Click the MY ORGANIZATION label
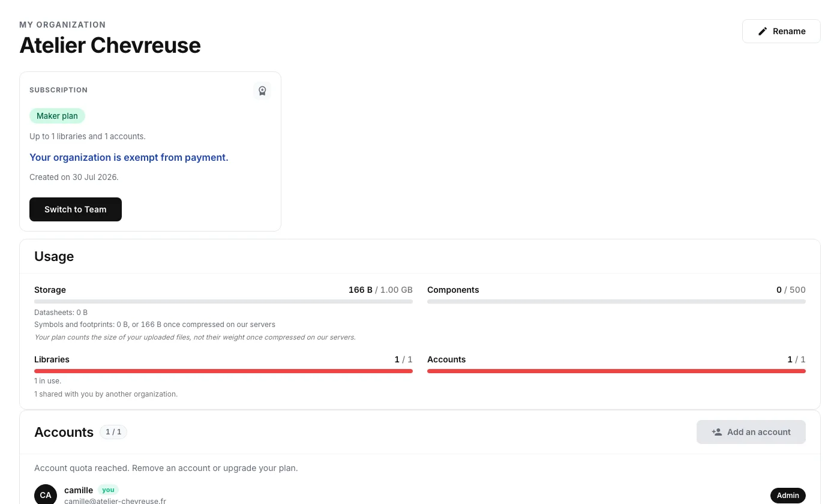This screenshot has height=504, width=840. pyautogui.click(x=62, y=25)
